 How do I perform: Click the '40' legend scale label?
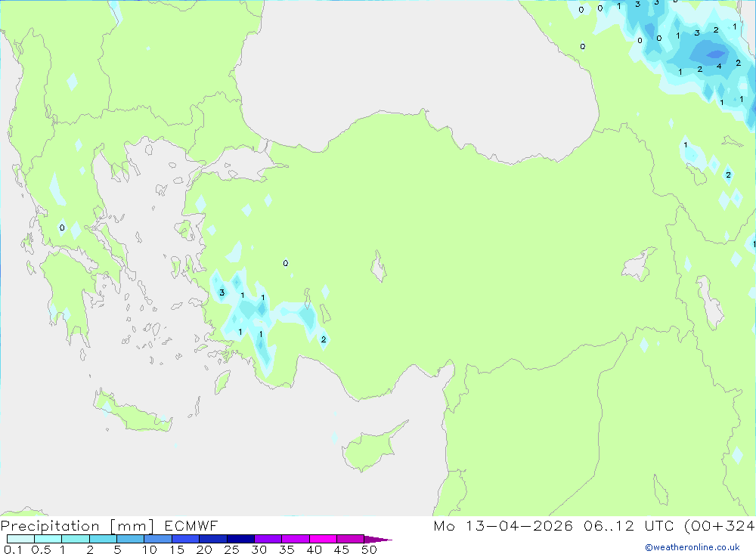(314, 549)
